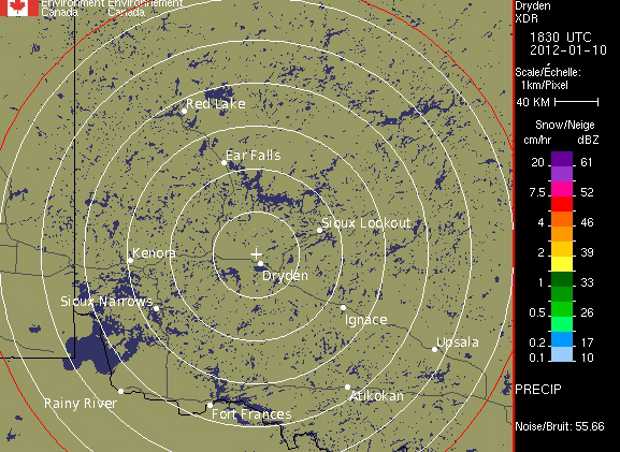Click the 40 KM scale bar
This screenshot has width=620, height=452.
577,102
